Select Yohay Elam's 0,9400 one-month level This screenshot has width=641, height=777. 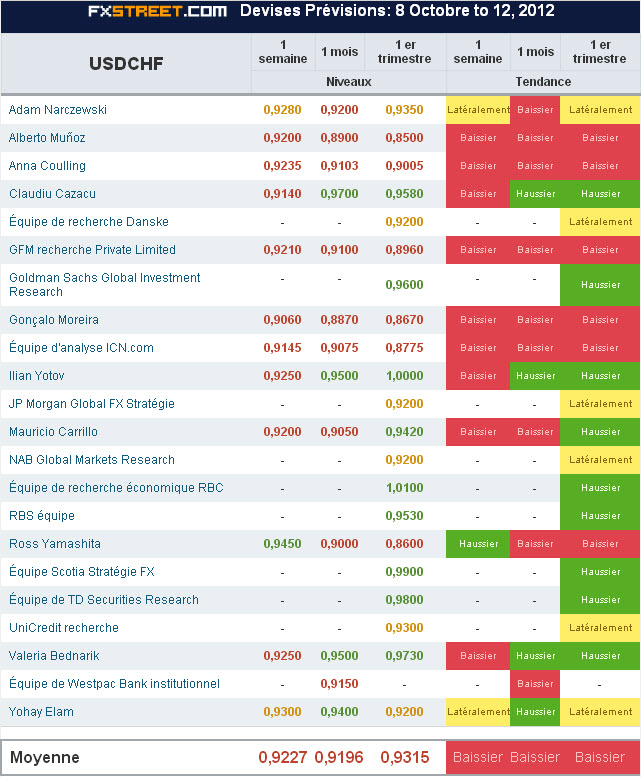click(x=339, y=712)
